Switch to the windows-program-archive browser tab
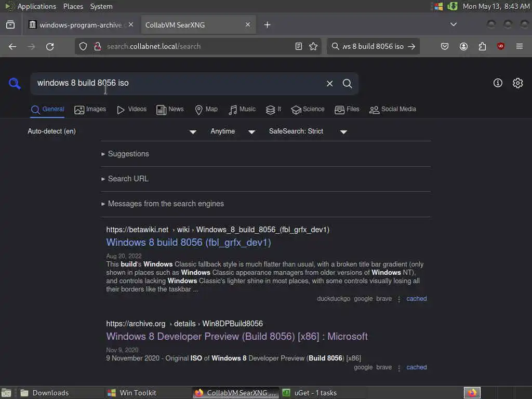 (x=81, y=25)
